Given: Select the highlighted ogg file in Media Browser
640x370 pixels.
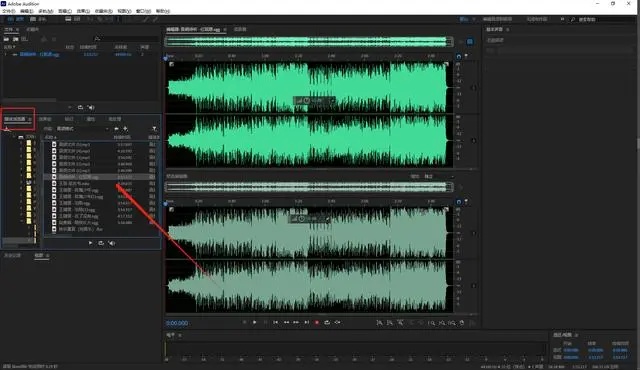Looking at the screenshot, I should [100, 177].
